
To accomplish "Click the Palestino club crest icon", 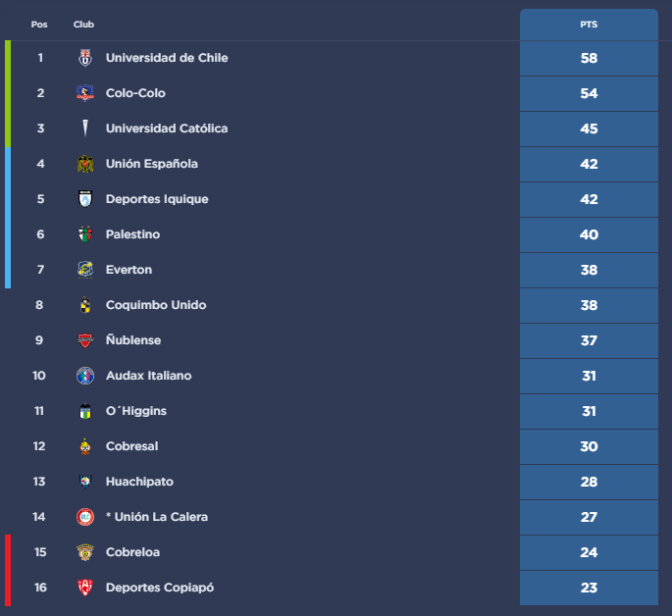I will point(85,234).
